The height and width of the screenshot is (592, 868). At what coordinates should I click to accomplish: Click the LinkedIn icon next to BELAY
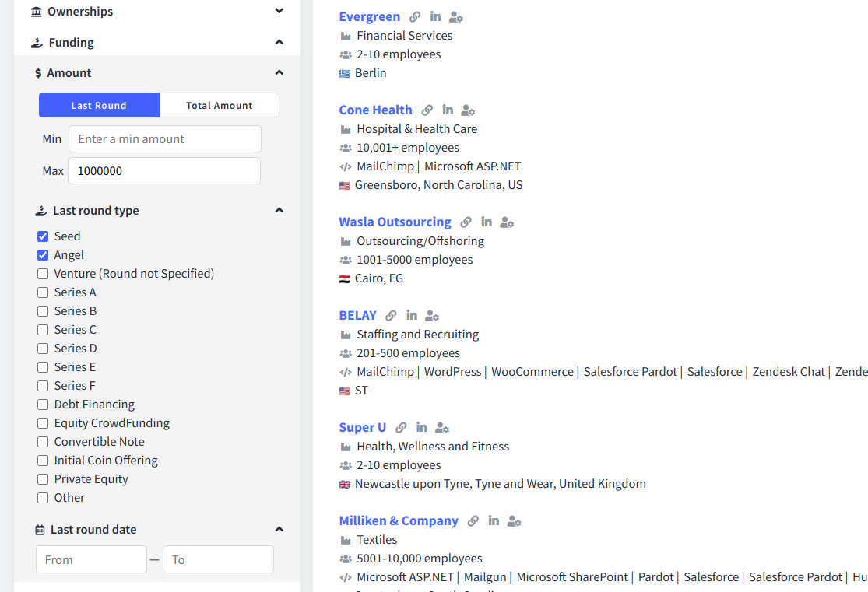(411, 315)
